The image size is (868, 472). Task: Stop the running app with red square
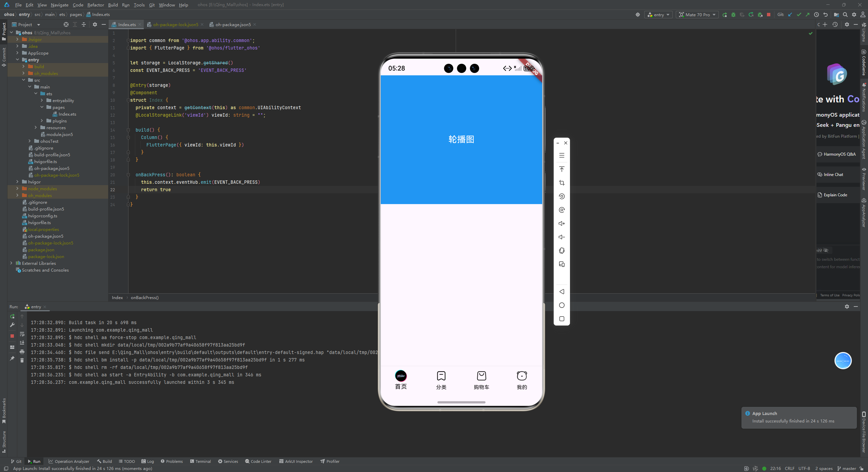point(769,15)
